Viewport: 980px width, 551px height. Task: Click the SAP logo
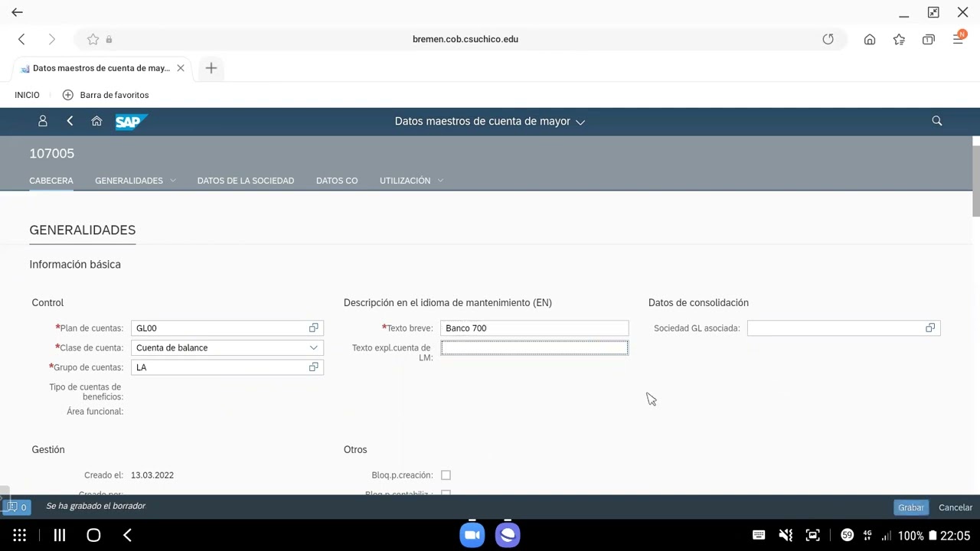[131, 122]
